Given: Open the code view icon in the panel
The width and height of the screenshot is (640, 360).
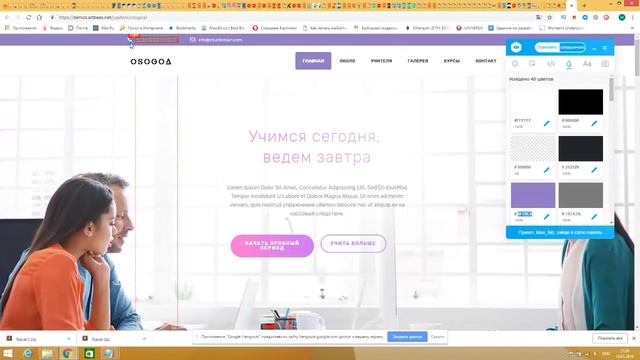Looking at the screenshot, I should [551, 64].
